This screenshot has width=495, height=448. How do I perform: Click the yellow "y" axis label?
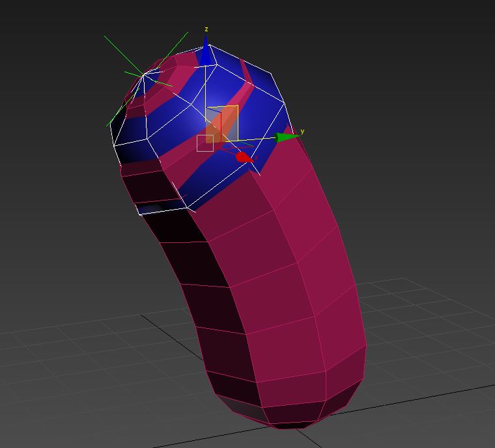point(302,132)
